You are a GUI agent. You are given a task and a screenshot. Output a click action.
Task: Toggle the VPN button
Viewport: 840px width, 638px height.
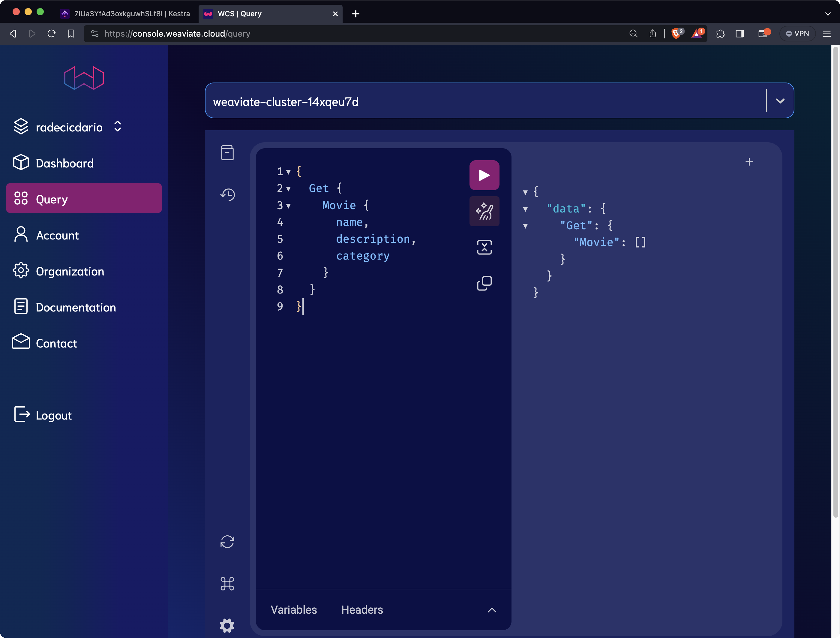[797, 33]
